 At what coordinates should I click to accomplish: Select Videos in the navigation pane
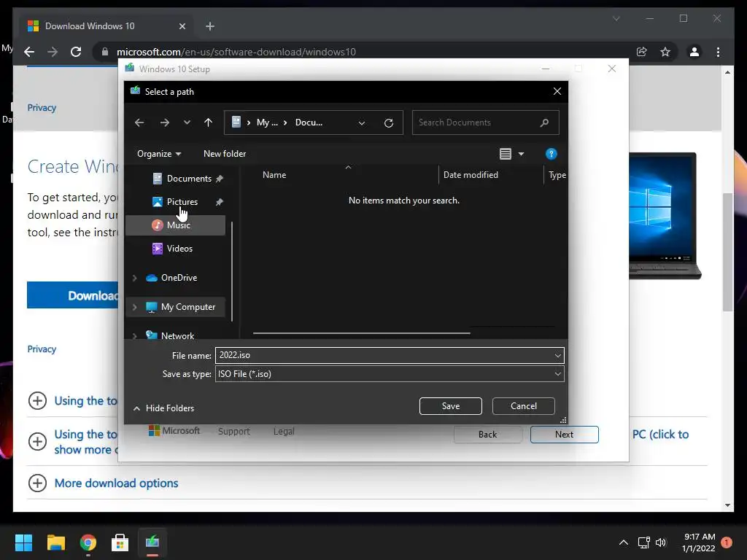tap(179, 249)
